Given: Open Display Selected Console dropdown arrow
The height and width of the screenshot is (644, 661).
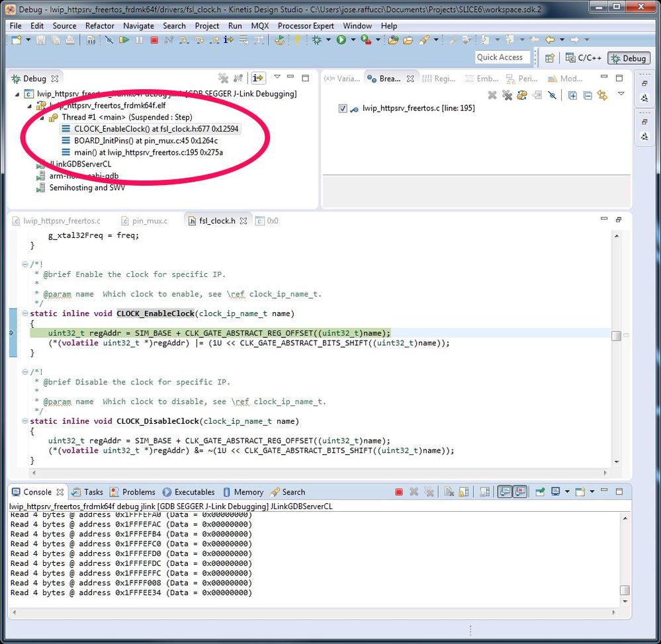Looking at the screenshot, I should [567, 491].
